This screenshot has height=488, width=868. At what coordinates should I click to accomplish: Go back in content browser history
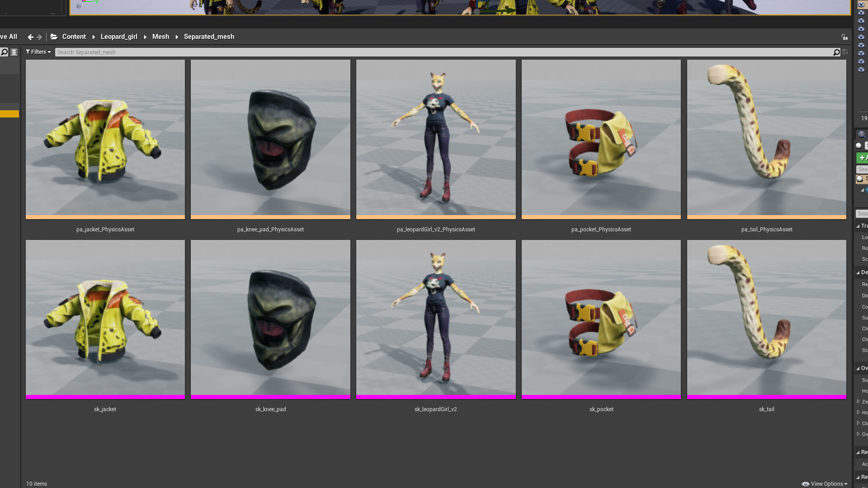coord(30,37)
